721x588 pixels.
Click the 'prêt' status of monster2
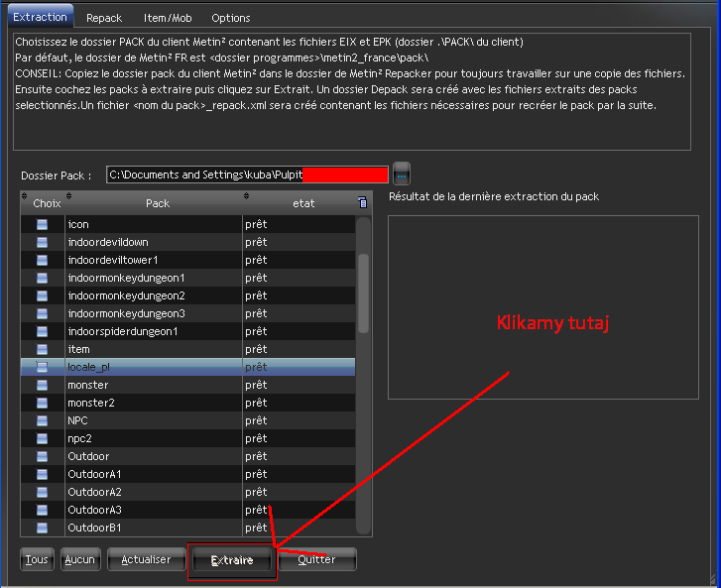pos(256,403)
